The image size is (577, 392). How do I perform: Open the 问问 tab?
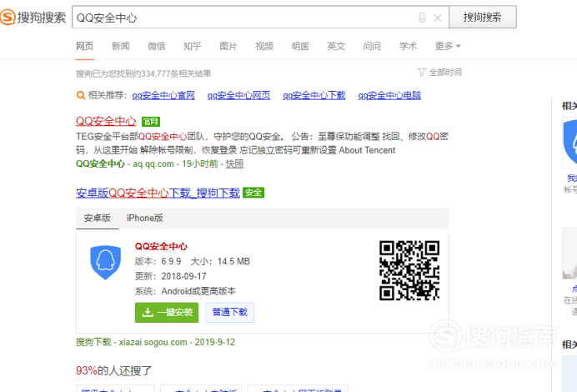pyautogui.click(x=372, y=46)
